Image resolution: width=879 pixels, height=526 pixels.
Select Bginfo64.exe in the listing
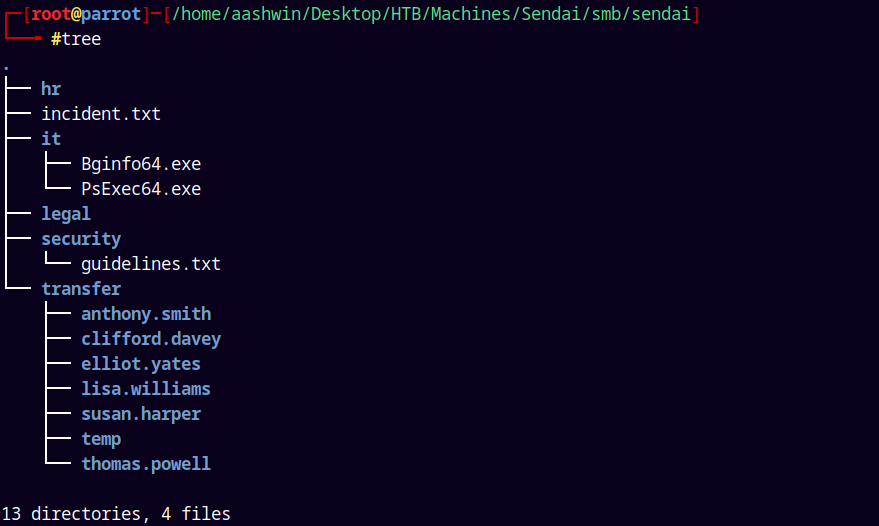coord(141,164)
